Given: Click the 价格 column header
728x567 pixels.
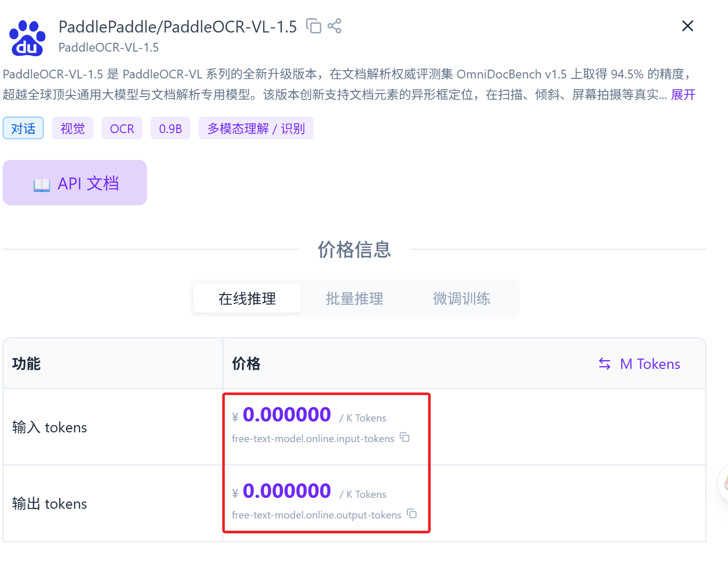Looking at the screenshot, I should point(246,364).
